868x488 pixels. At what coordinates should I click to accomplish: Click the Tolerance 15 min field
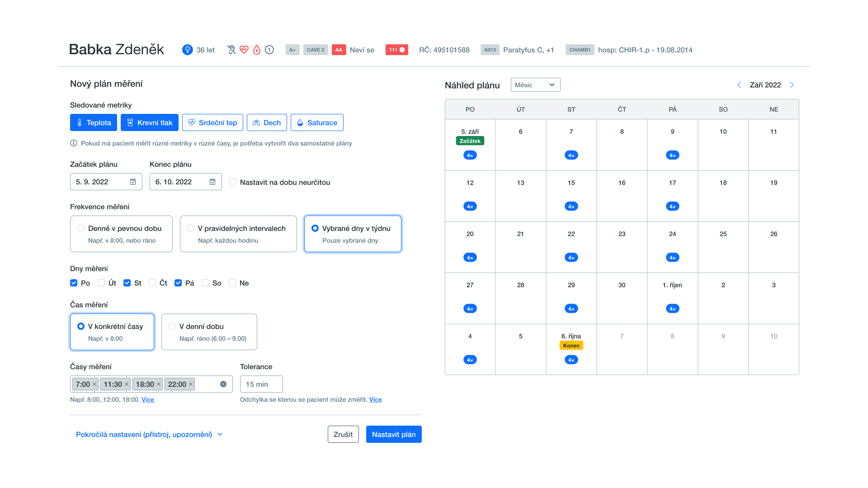[x=261, y=384]
